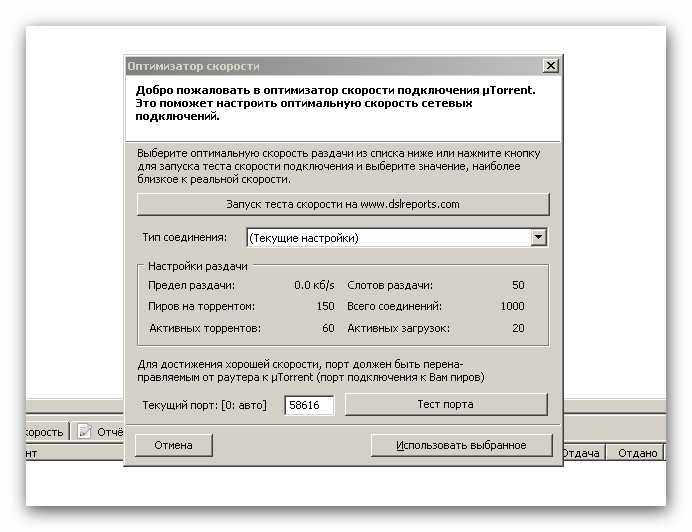The height and width of the screenshot is (532, 692).
Task: Switch to the Отчёт tab in the main window
Action: [98, 432]
